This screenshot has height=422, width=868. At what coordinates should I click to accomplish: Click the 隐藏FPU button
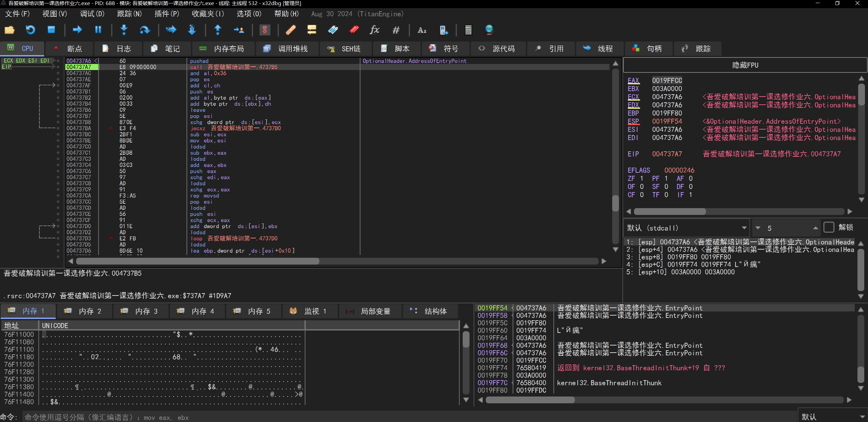[x=745, y=65]
